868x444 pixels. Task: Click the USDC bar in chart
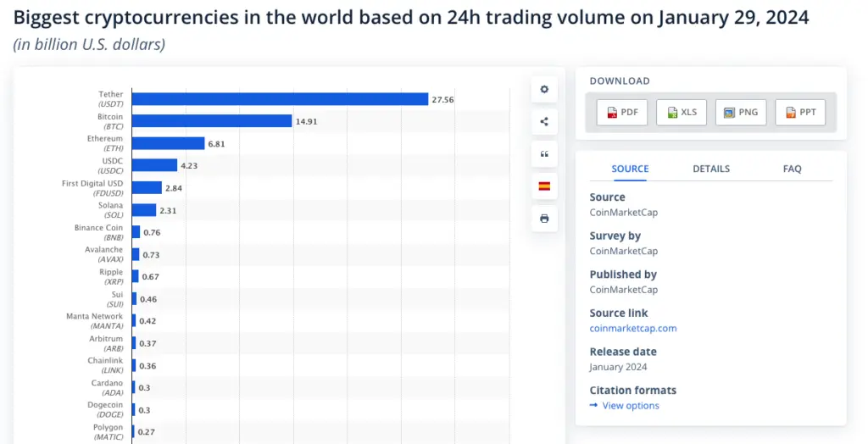[154, 165]
